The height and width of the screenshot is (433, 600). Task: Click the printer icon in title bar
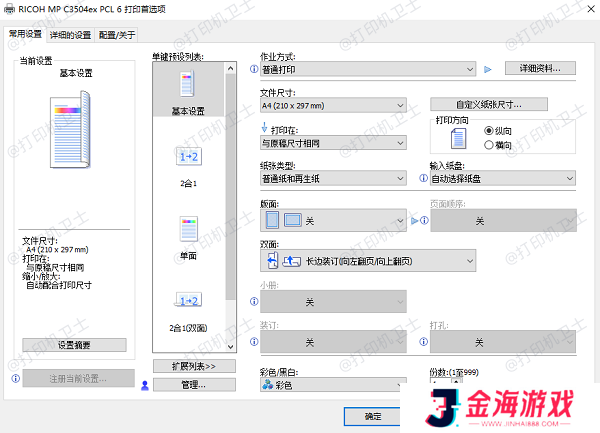tap(9, 9)
